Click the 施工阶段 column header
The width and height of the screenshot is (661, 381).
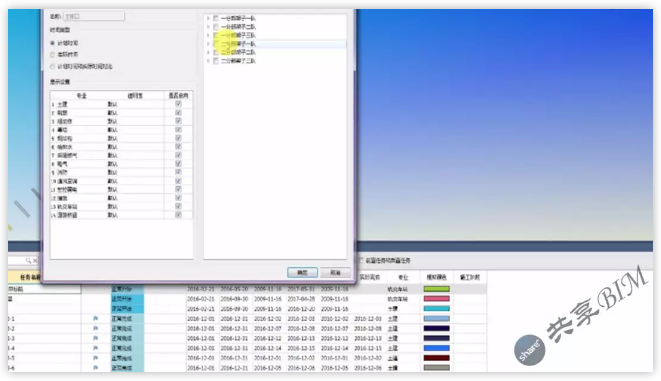coord(470,277)
